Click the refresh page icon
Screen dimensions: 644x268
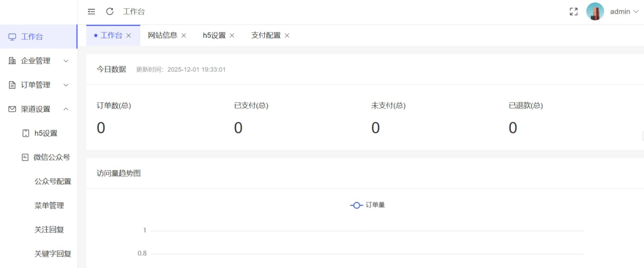click(x=110, y=12)
